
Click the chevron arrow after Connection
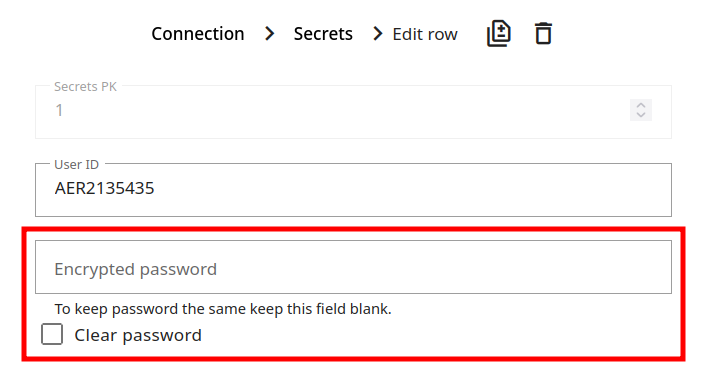pyautogui.click(x=270, y=33)
